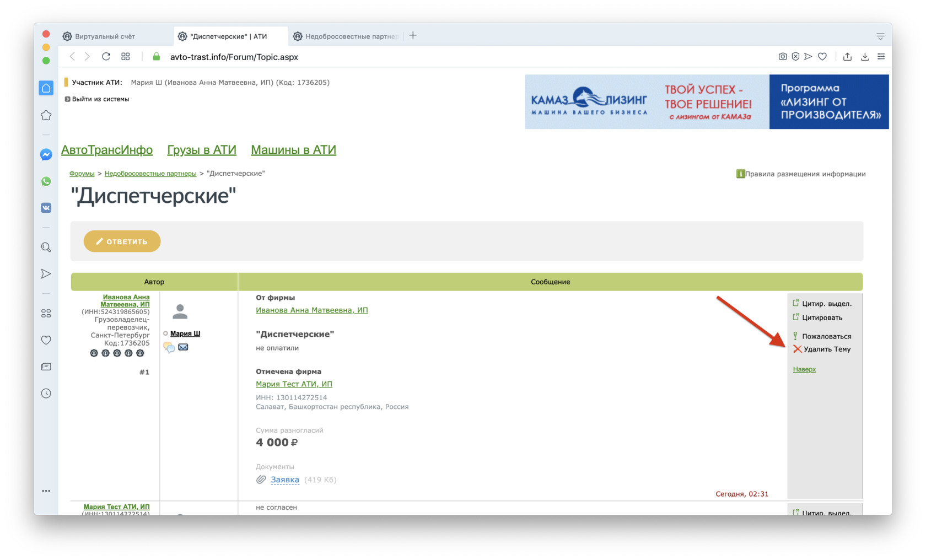Open АвтоТрансИнфо menu link
The image size is (926, 560).
(x=107, y=150)
